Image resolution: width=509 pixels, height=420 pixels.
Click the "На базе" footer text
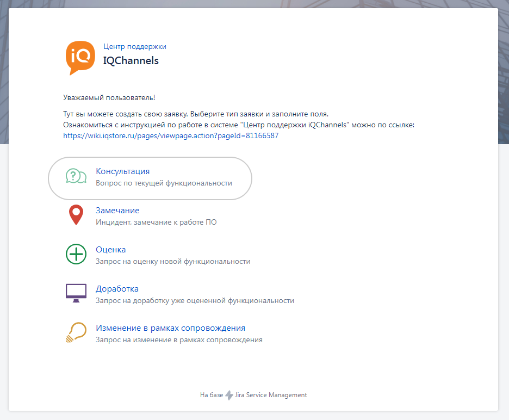[x=212, y=395]
